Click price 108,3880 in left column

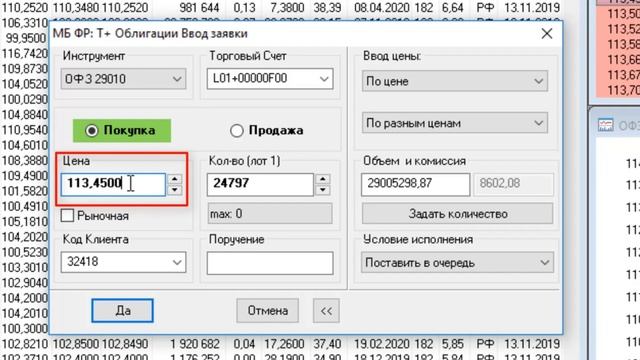click(24, 160)
